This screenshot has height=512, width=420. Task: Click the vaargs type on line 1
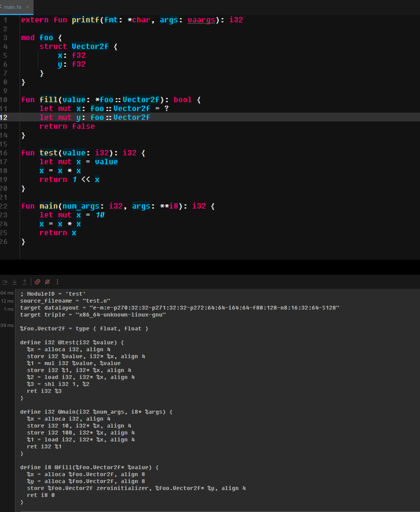[201, 20]
